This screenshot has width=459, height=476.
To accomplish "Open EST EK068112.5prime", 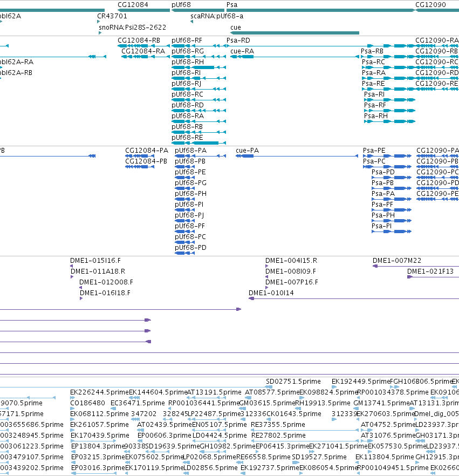I will coord(72,419).
